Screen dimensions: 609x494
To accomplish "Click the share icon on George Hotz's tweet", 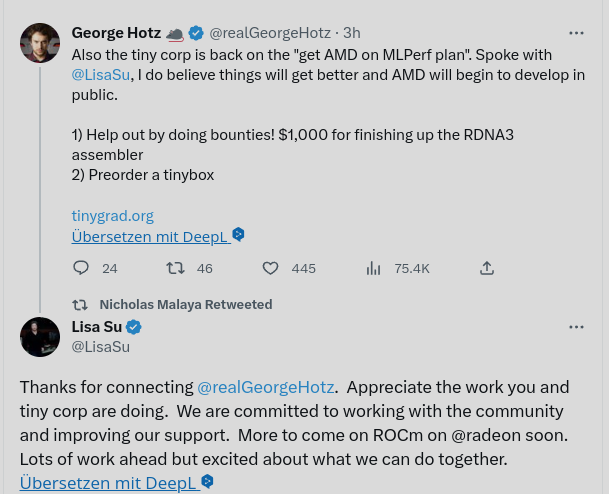I will (487, 268).
